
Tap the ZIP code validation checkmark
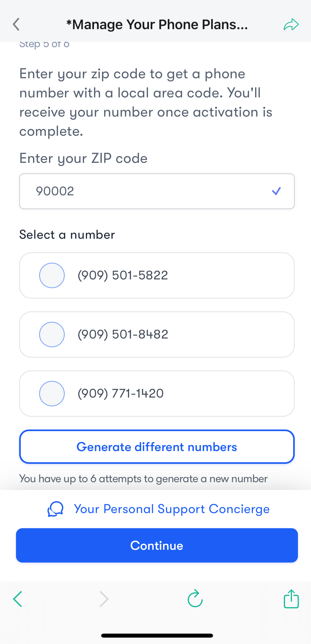276,191
